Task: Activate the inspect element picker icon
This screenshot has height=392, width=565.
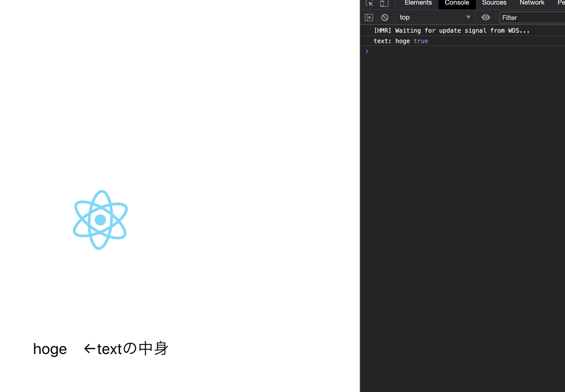Action: click(369, 3)
